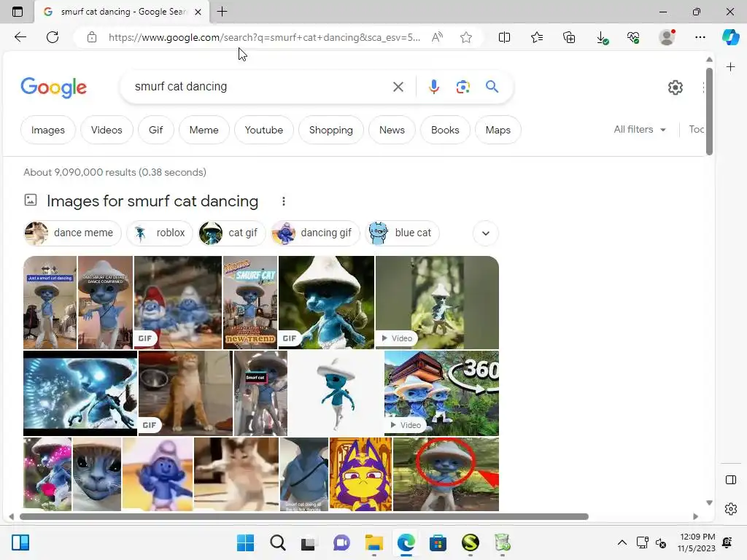Open File Explorer from taskbar

tap(374, 542)
